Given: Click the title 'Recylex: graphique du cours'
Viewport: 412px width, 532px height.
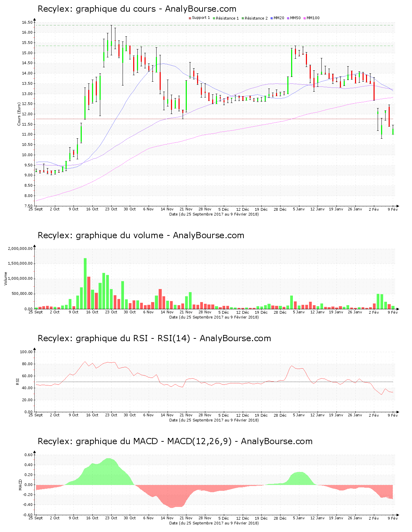Looking at the screenshot, I should coord(97,9).
